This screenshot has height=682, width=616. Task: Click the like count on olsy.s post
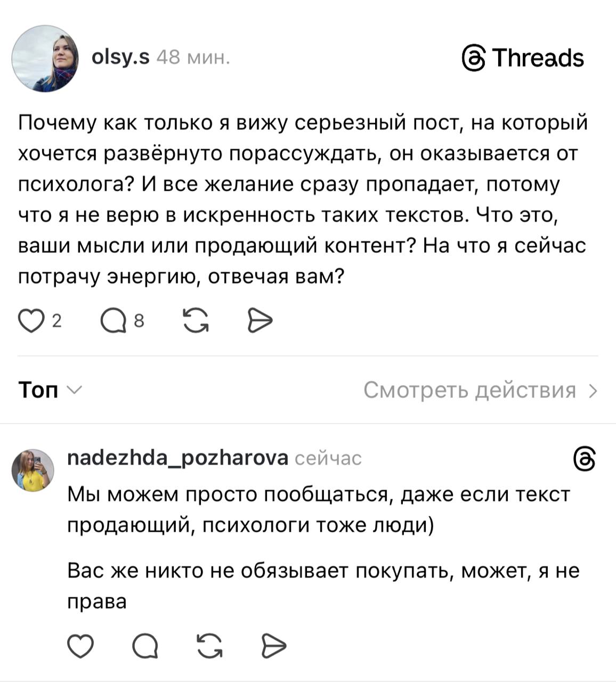pos(56,321)
